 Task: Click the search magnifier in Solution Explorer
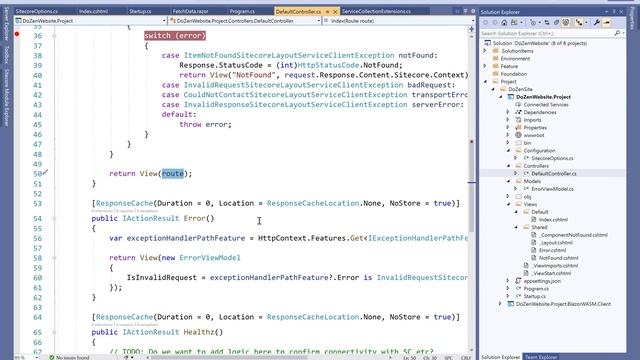[617, 33]
